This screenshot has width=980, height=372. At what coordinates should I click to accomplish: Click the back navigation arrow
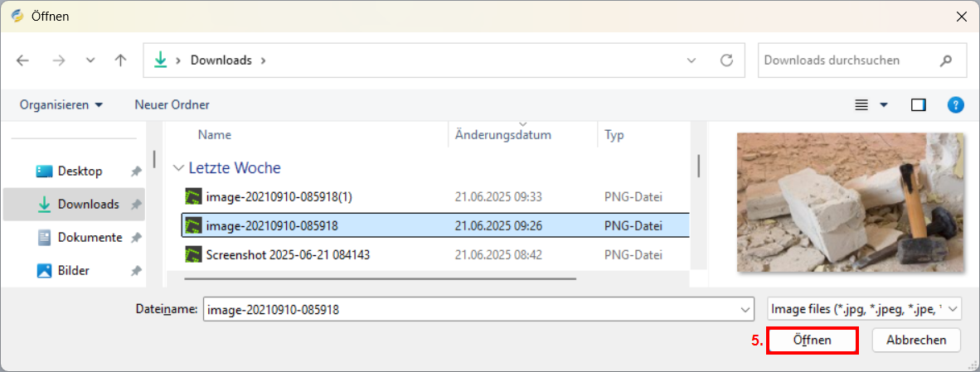click(22, 60)
